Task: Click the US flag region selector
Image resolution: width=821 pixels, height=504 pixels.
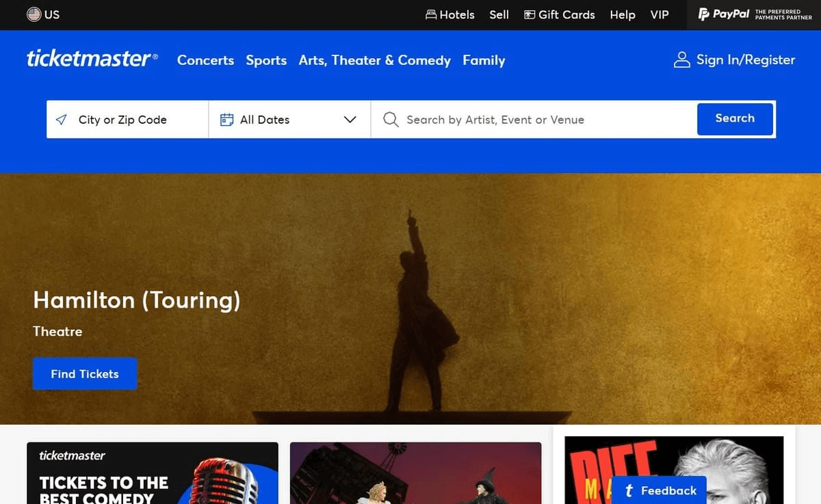Action: 36,14
